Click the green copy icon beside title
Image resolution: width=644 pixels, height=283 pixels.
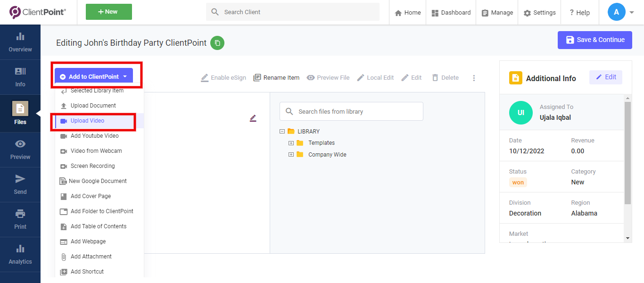(217, 43)
